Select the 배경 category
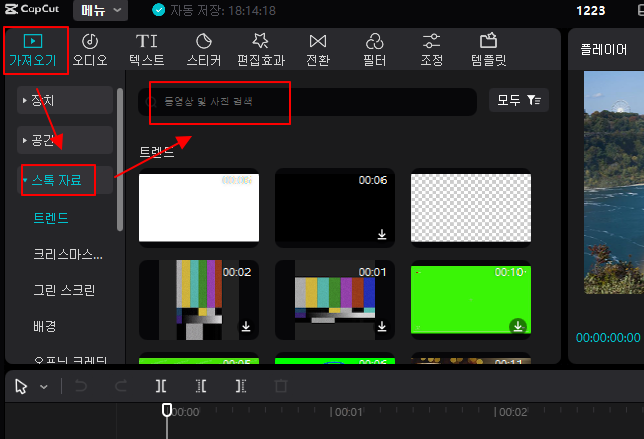 [x=44, y=326]
